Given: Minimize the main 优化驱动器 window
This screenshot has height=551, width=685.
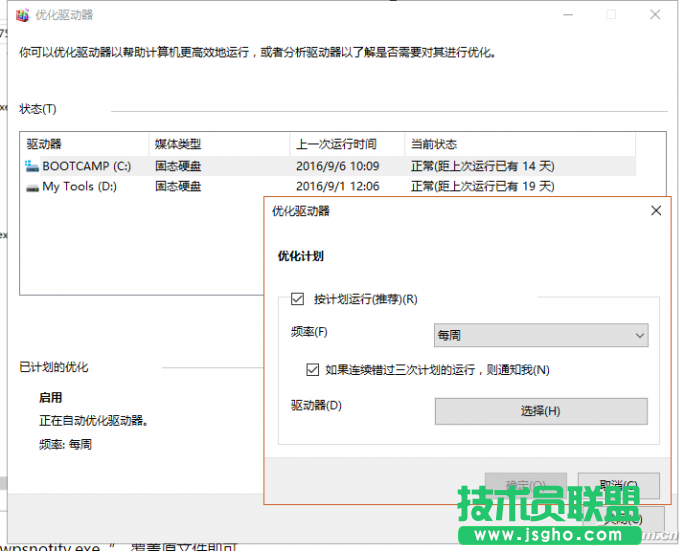Looking at the screenshot, I should coord(565,16).
